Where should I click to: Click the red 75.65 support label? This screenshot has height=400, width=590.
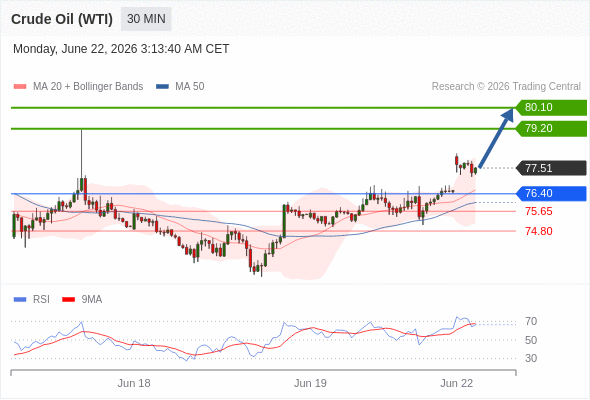tap(538, 211)
